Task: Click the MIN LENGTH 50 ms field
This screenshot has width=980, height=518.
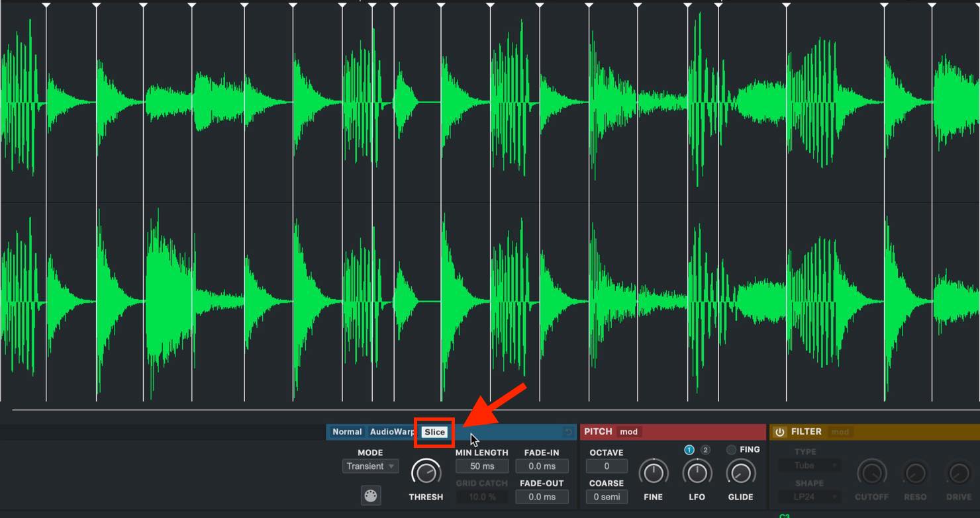Action: click(x=482, y=466)
